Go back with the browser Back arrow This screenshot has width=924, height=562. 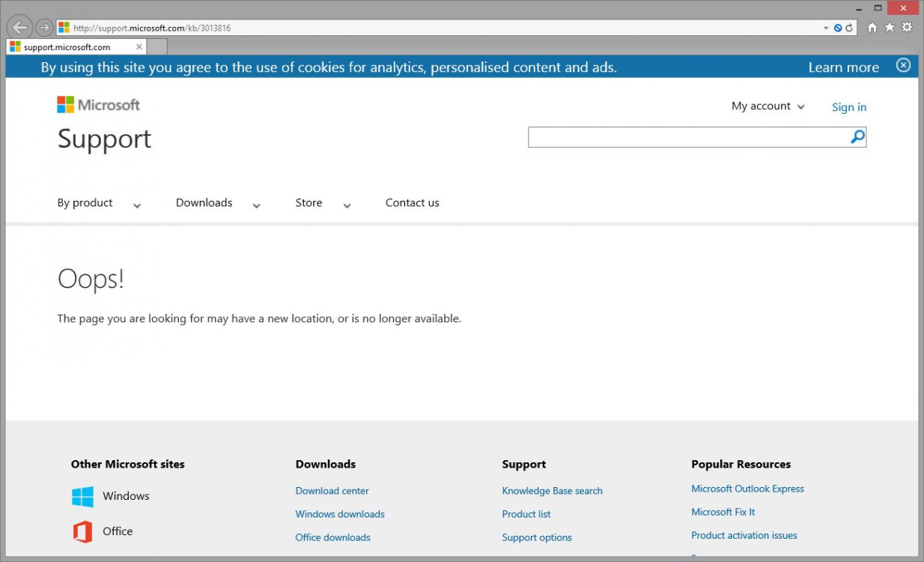coord(20,28)
